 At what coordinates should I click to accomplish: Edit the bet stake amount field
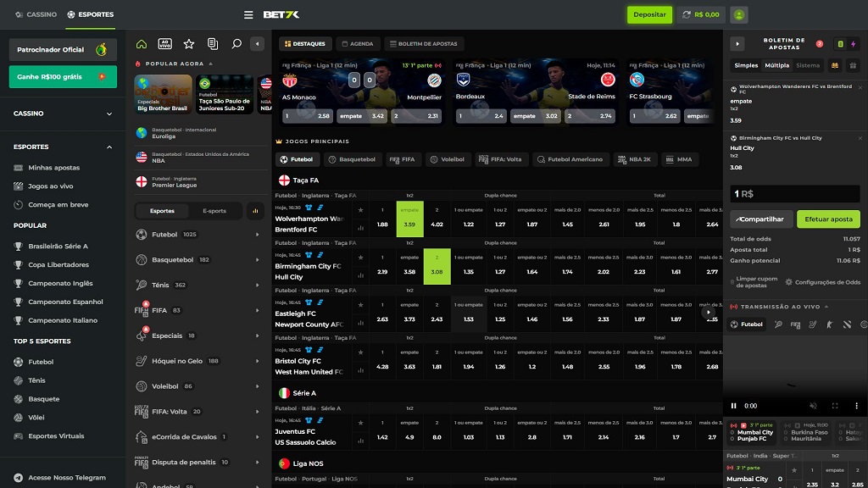pyautogui.click(x=795, y=194)
